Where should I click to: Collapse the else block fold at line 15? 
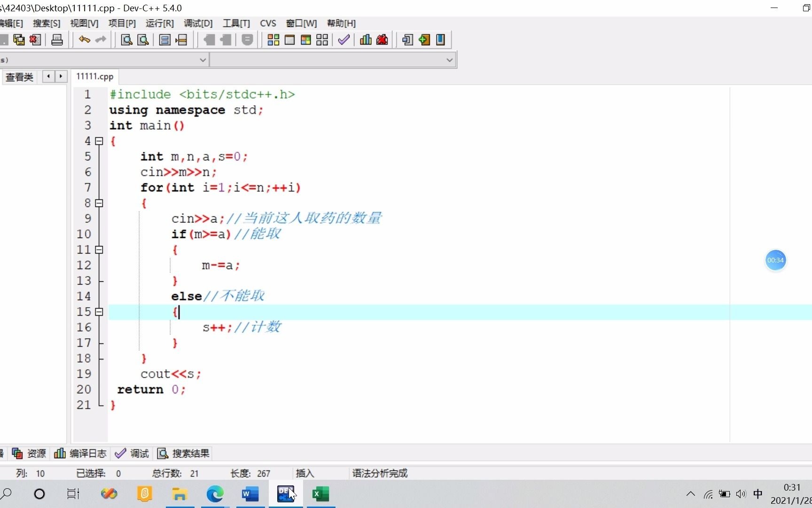(99, 311)
